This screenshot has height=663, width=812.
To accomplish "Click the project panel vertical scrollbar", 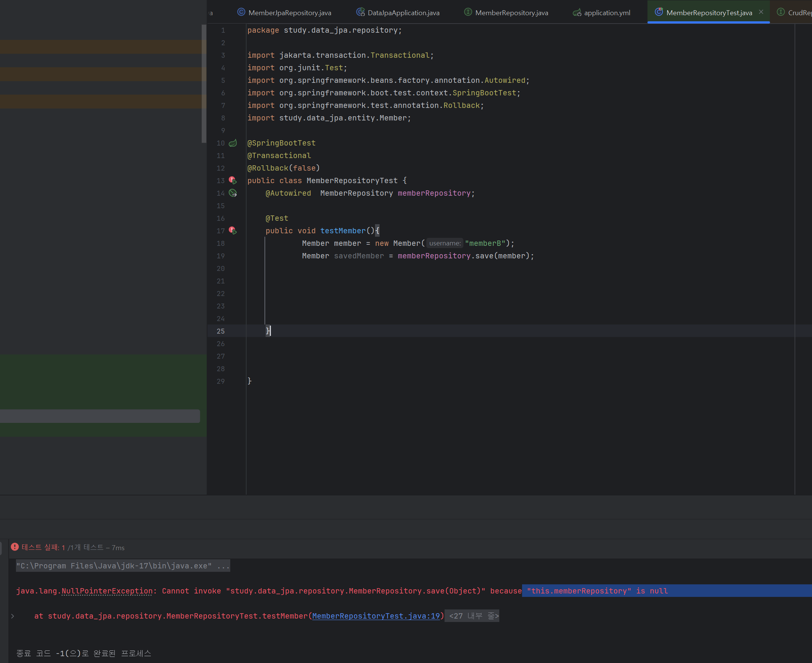I will [204, 84].
